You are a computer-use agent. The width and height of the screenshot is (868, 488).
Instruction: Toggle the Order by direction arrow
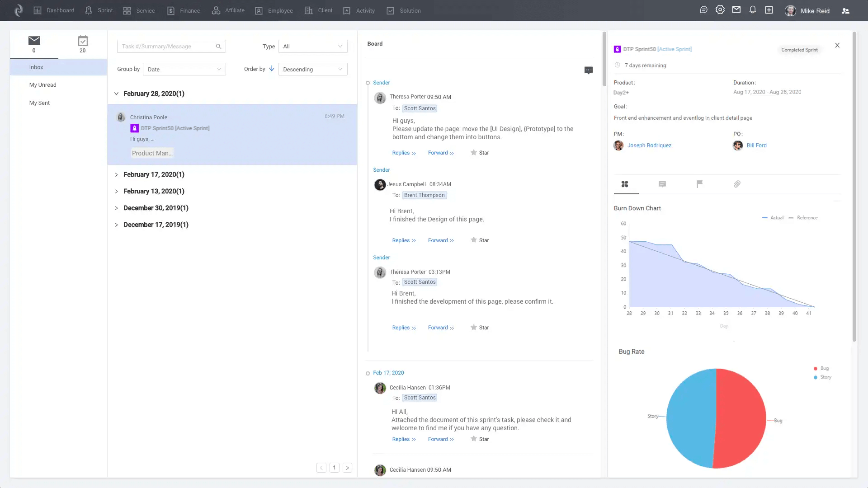(271, 69)
